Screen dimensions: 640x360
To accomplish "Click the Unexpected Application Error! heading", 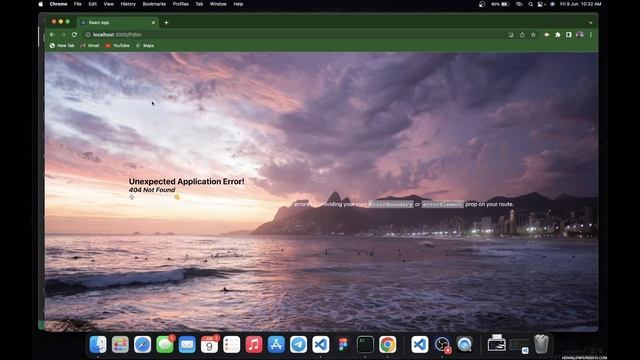I will [x=187, y=181].
